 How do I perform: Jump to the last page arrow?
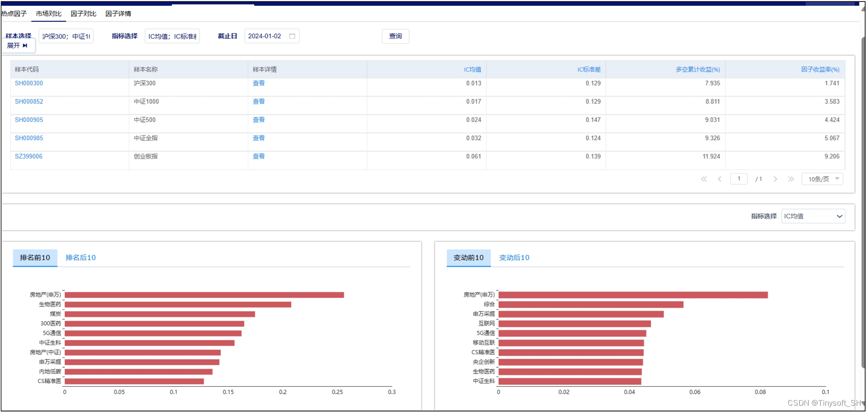[x=791, y=179]
